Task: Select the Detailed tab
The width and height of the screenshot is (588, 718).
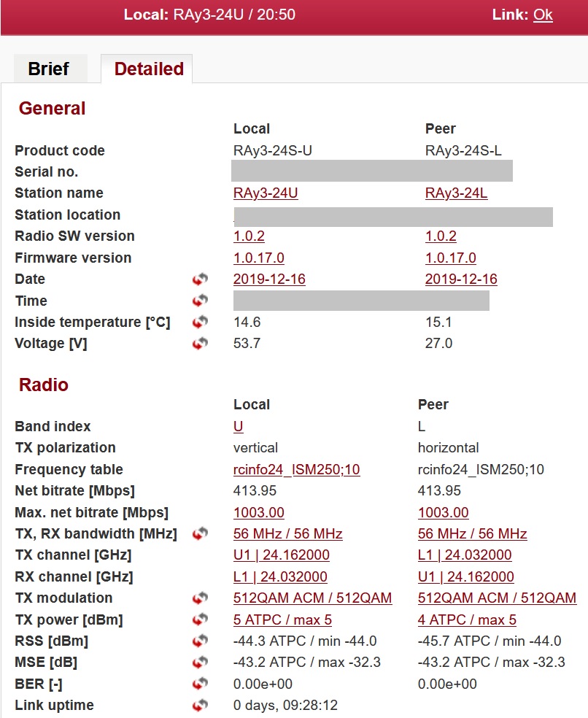Action: 149,69
